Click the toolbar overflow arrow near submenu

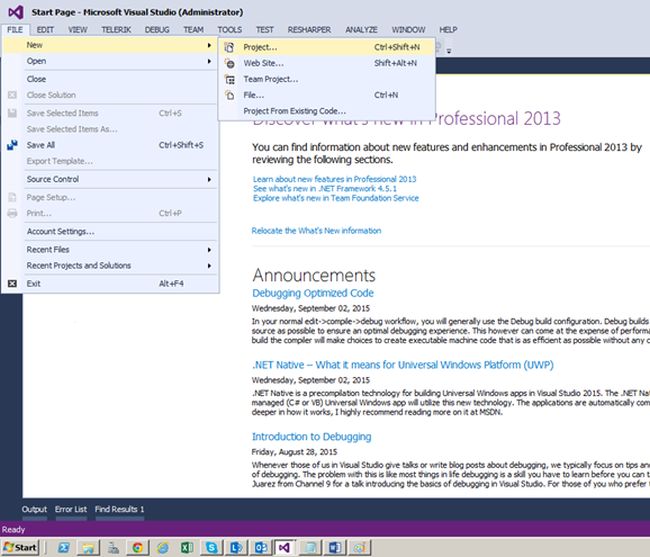(449, 51)
